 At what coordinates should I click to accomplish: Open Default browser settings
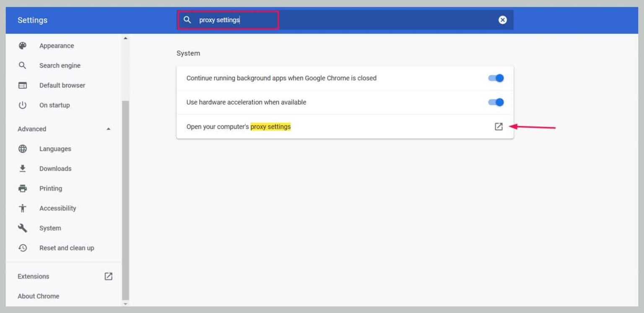(x=62, y=85)
